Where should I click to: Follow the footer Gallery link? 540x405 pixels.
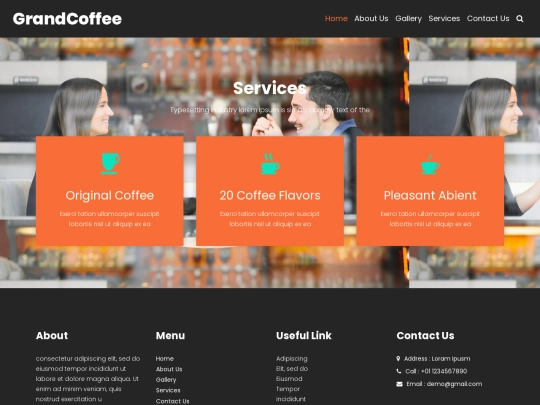point(166,380)
